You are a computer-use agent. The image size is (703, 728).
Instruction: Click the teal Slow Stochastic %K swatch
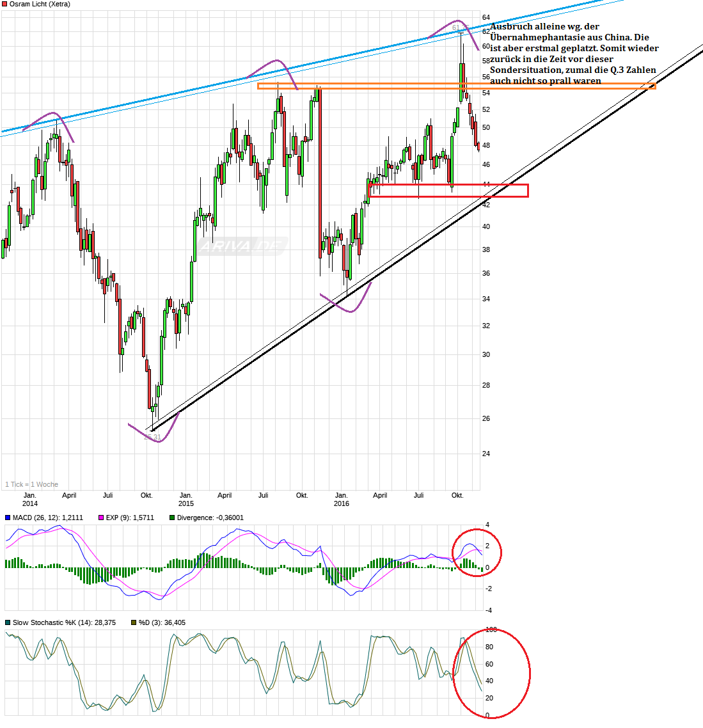[x=8, y=622]
